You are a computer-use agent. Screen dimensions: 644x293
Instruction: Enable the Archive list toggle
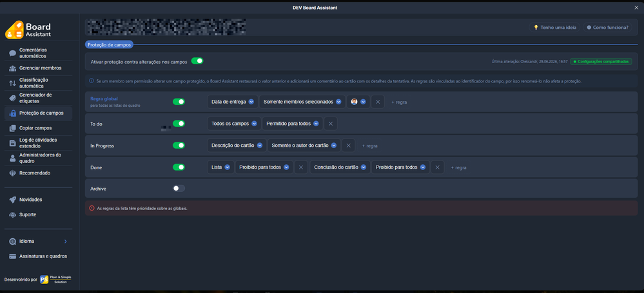coord(179,188)
